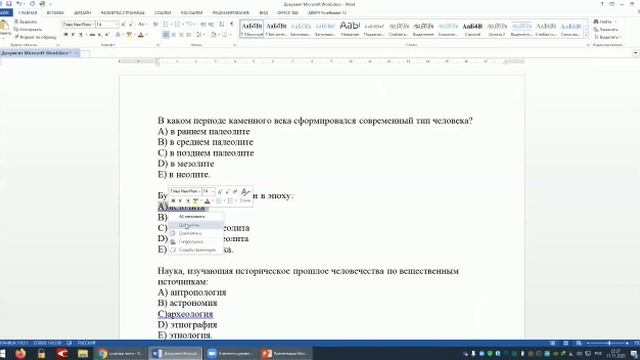This screenshot has width=640, height=360.
Task: Click РУССКИЙ language in status bar
Action: point(86,343)
